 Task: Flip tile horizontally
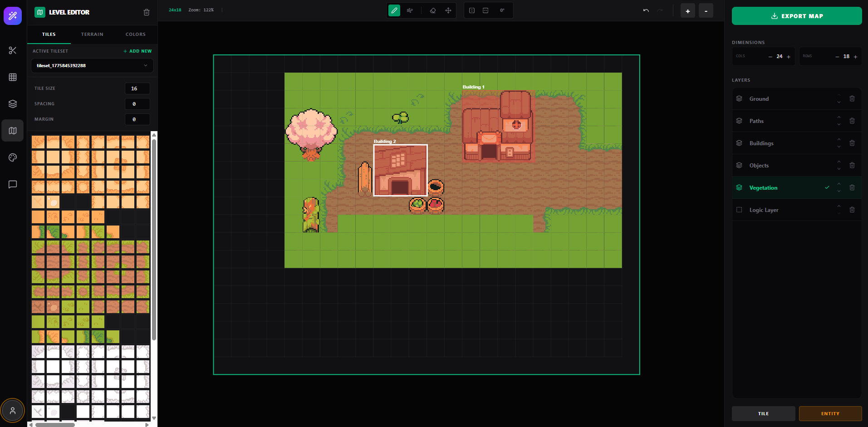tap(472, 10)
